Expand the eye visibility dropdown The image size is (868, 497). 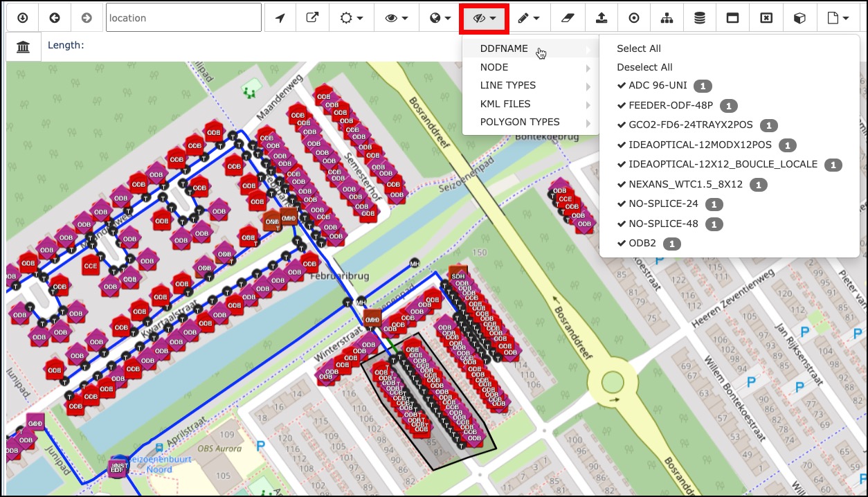(x=396, y=18)
